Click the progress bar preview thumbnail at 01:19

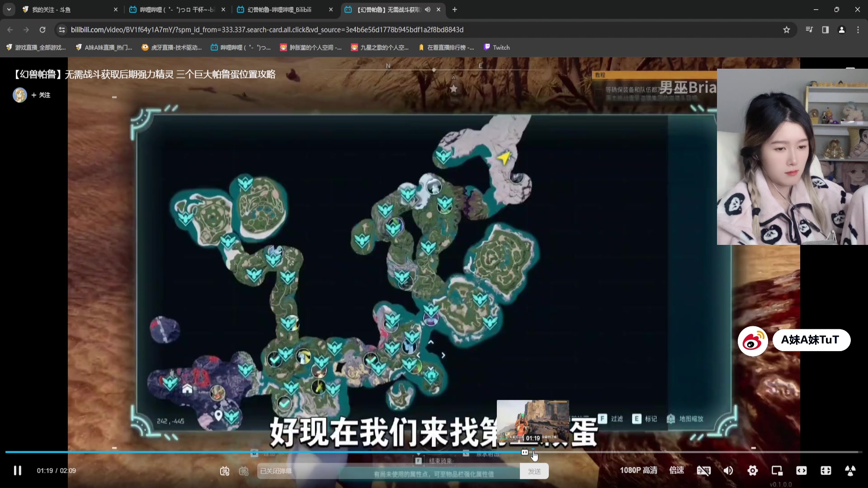coord(533,421)
